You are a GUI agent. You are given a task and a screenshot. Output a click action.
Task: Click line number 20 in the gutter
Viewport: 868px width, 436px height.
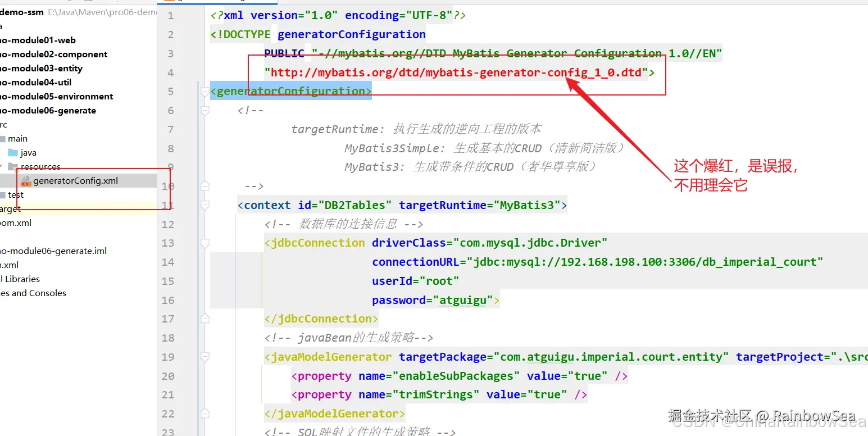click(168, 376)
